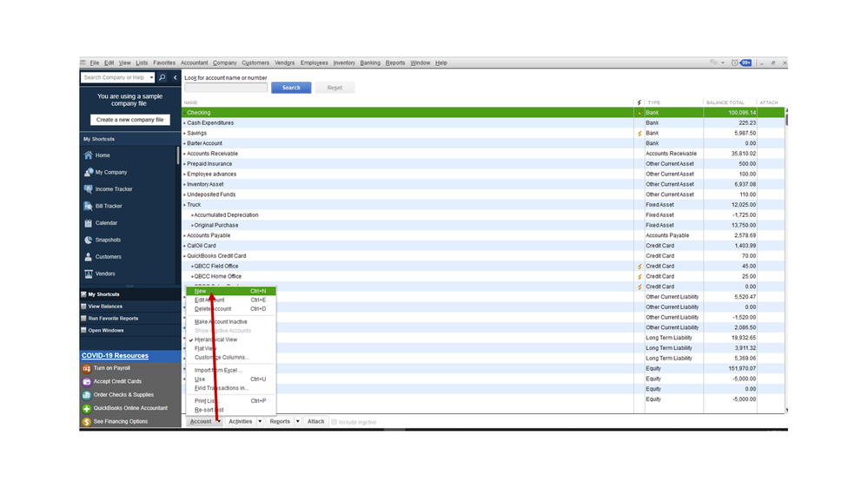Screen dimensions: 868x488
Task: Toggle the Include inactive checkbox
Action: [x=334, y=422]
